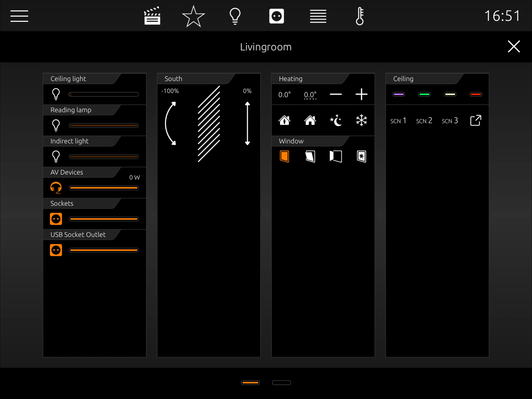Pick the pale yellow ceiling color swatch
Viewport: 532px width, 399px height.
point(450,94)
